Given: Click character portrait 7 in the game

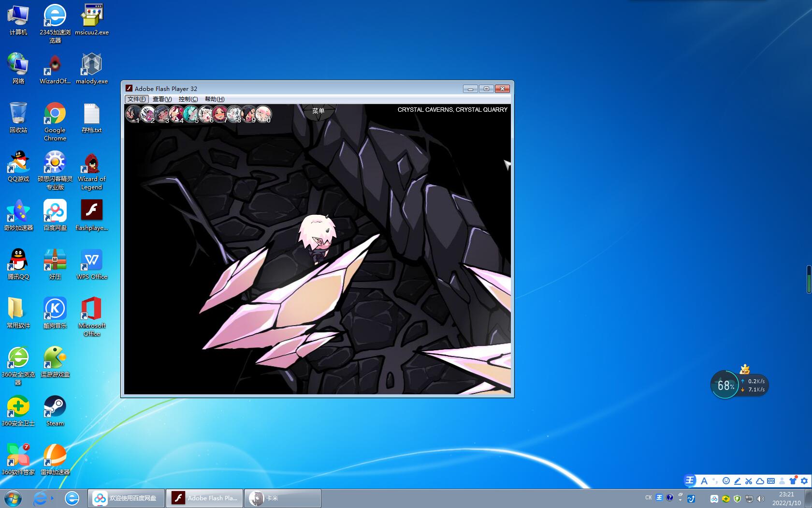Looking at the screenshot, I should point(219,113).
